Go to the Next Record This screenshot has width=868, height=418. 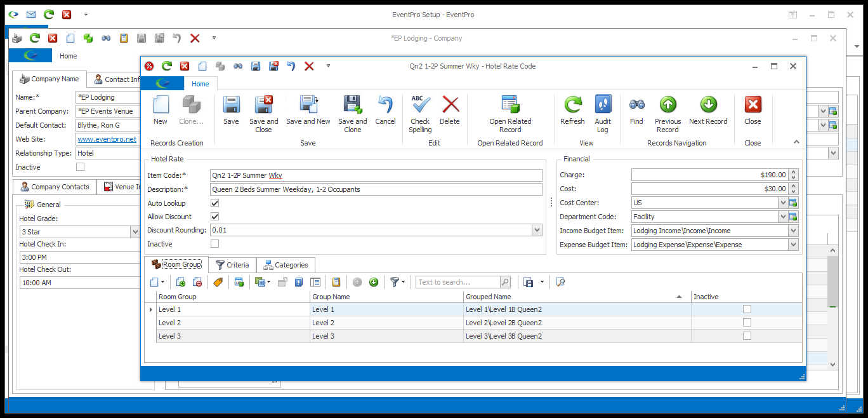tap(708, 111)
